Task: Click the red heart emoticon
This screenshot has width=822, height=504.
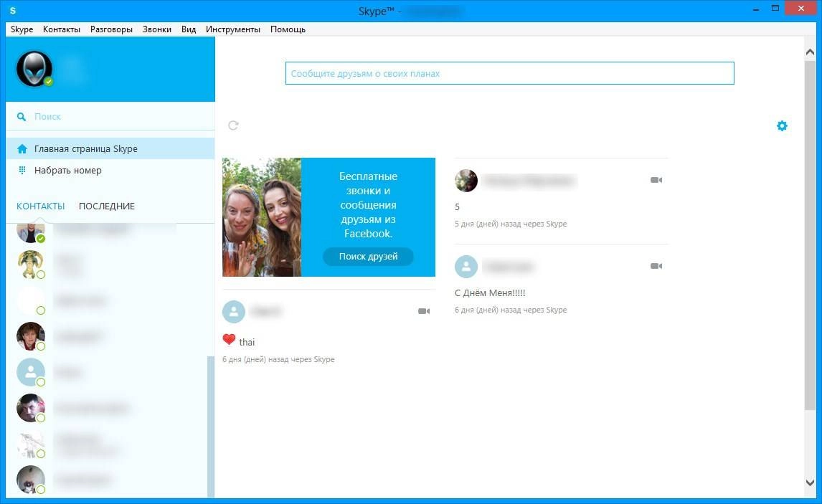Action: [229, 340]
